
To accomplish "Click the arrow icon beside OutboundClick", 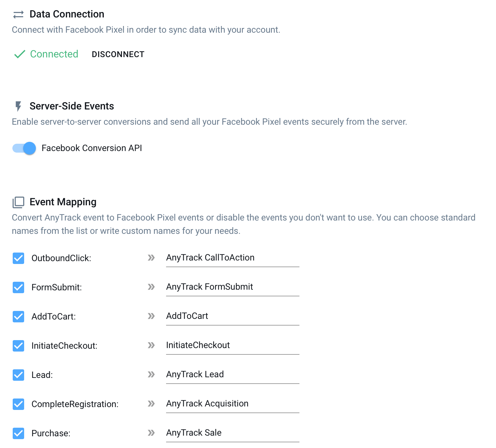I will (151, 258).
